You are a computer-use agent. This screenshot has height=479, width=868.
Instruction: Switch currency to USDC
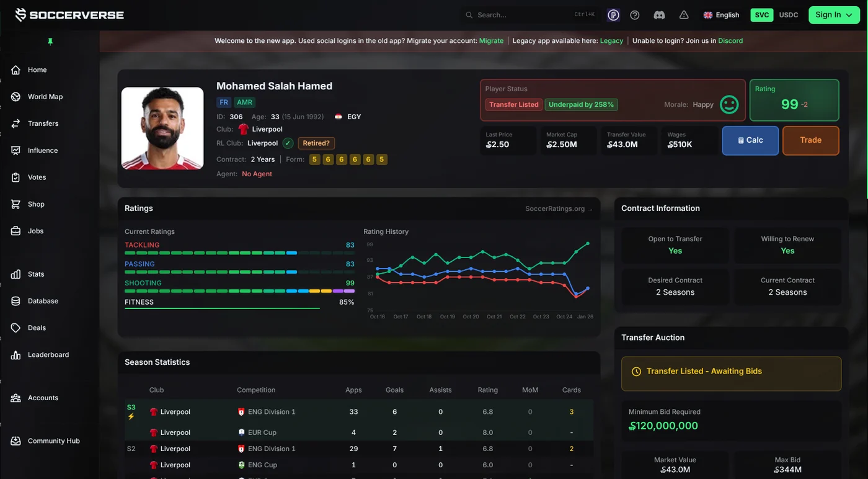tap(789, 15)
